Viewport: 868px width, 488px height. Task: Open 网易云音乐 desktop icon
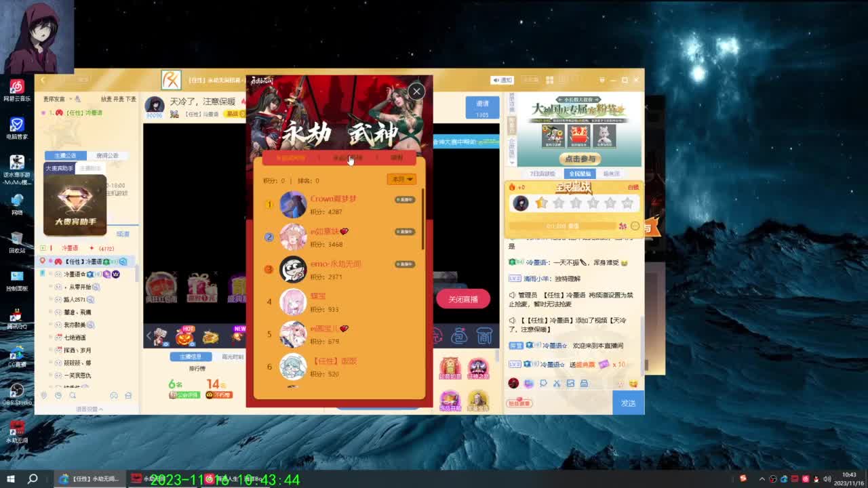17,91
